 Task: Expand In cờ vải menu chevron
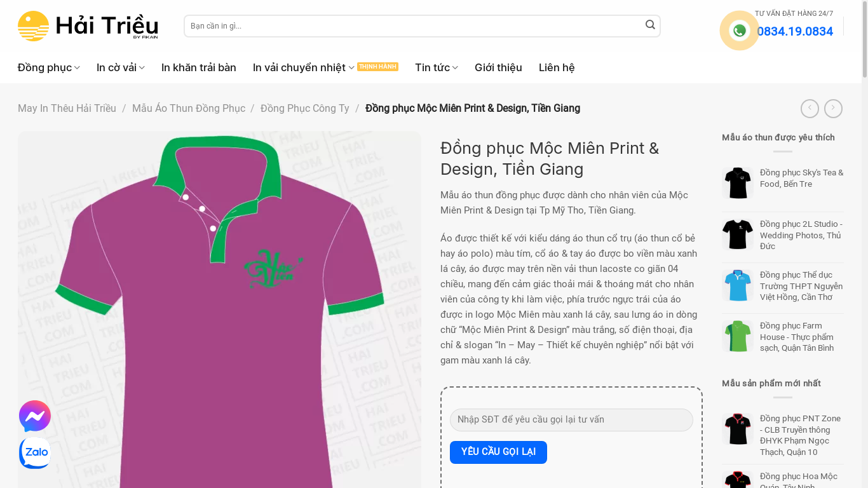click(x=142, y=68)
